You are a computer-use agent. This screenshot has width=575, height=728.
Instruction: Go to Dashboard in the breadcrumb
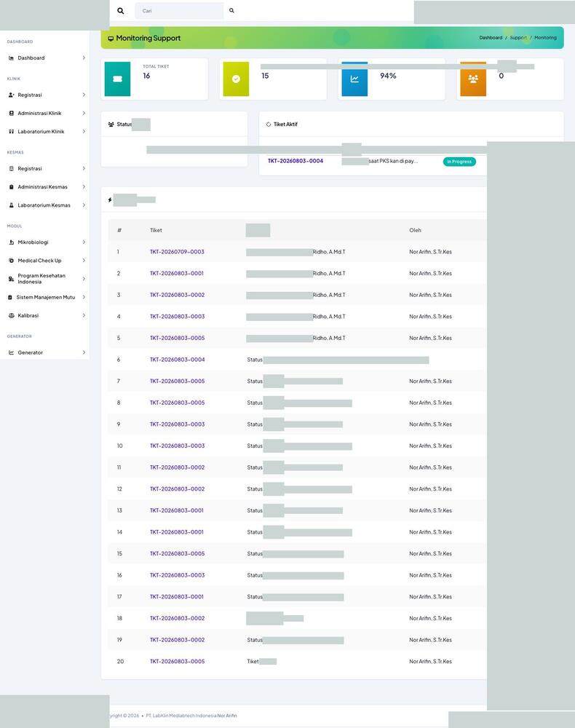(491, 38)
